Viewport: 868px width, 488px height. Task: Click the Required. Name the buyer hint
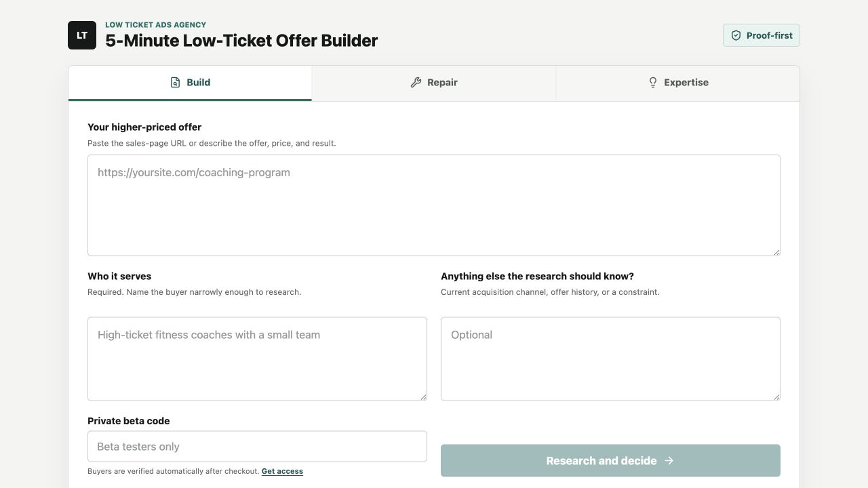(194, 292)
